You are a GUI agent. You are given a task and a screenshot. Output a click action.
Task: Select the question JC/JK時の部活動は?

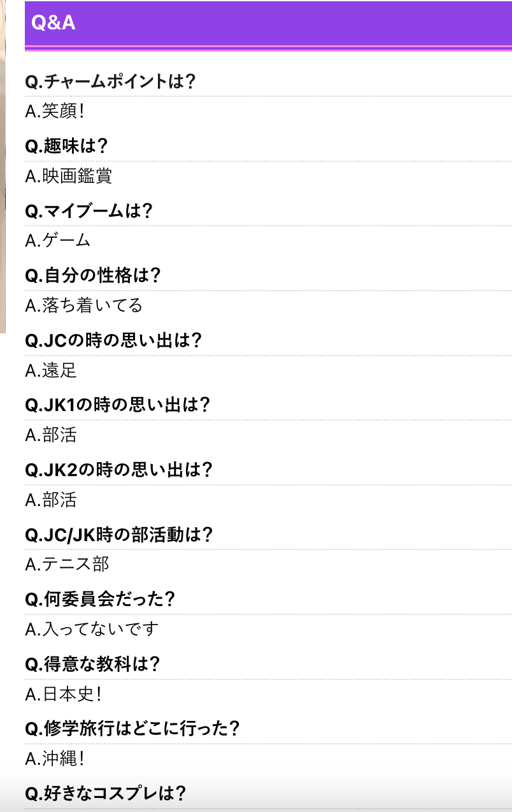118,535
